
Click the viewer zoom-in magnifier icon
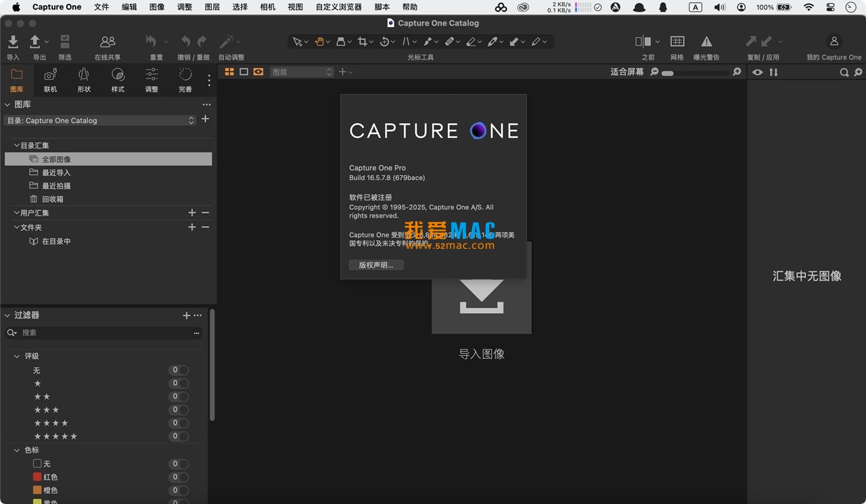point(737,72)
